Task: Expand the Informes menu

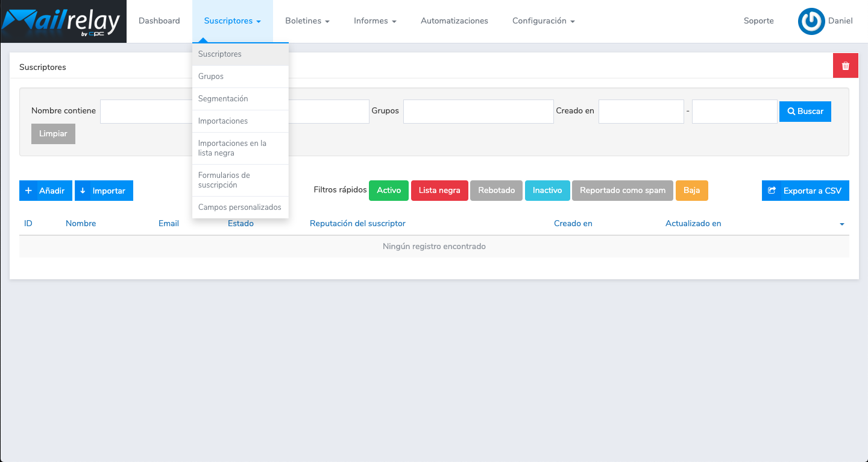Action: [375, 21]
